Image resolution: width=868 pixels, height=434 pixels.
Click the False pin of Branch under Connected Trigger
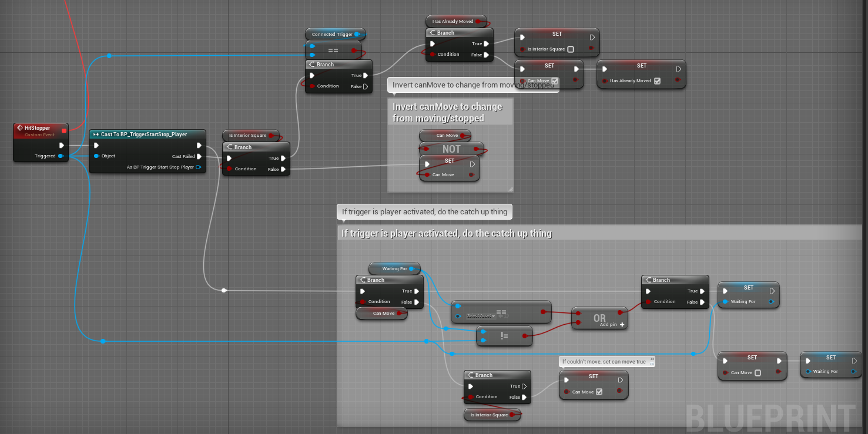click(366, 86)
